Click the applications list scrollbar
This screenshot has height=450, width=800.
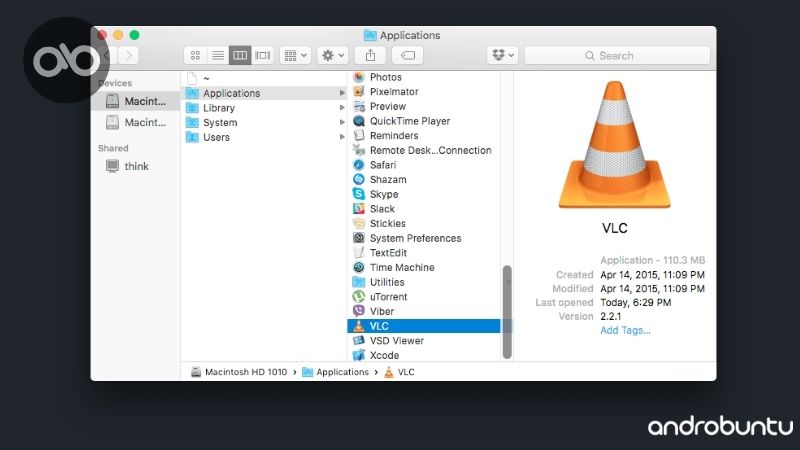click(x=507, y=312)
